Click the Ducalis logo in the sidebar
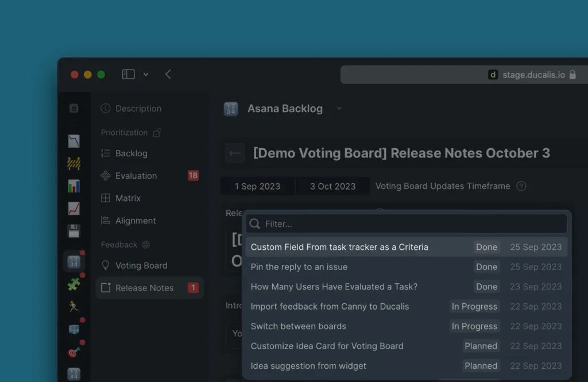588x382 pixels. coord(73,109)
